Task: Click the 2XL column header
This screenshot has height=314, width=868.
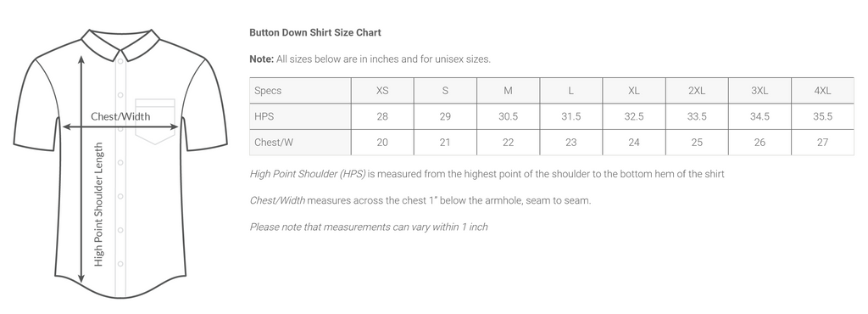Action: 697,91
